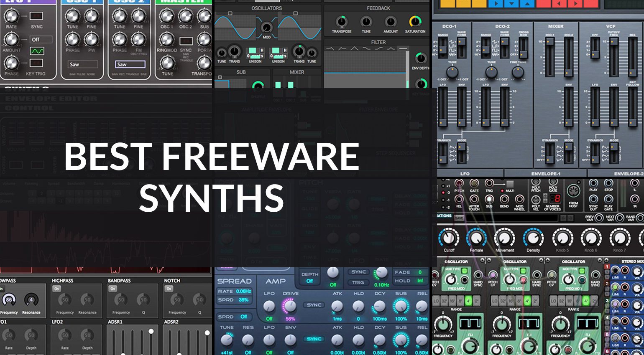Select the 32' range tab on second oscillator
Image resolution: width=644 pixels, height=355 pixels.
pyautogui.click(x=502, y=301)
